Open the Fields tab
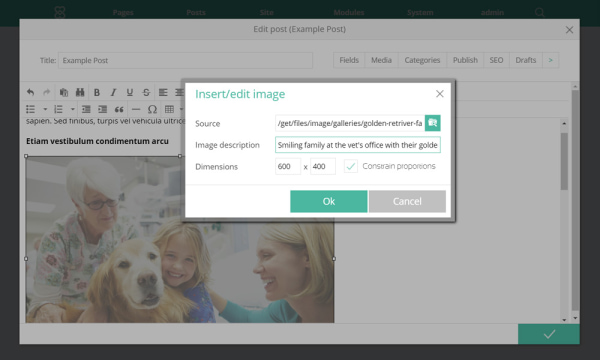The height and width of the screenshot is (360, 600). tap(349, 60)
